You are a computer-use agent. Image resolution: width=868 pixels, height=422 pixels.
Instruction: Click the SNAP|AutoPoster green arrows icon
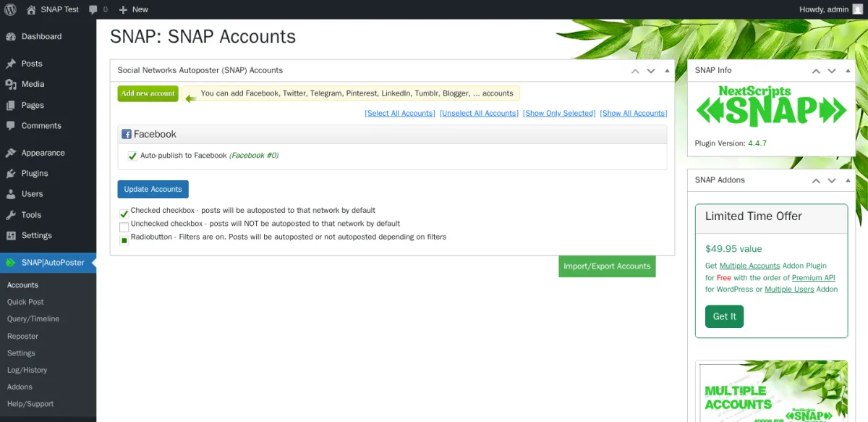click(x=11, y=263)
